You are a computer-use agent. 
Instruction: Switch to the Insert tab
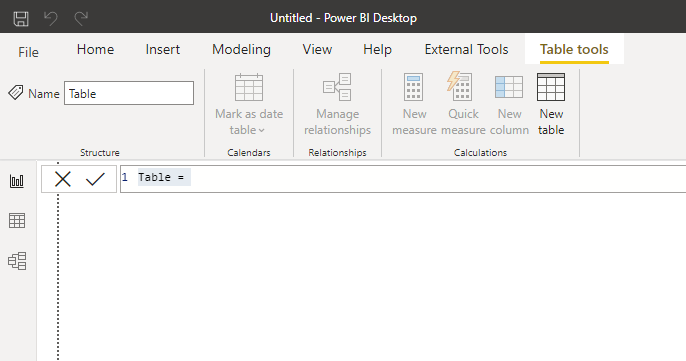pyautogui.click(x=162, y=49)
